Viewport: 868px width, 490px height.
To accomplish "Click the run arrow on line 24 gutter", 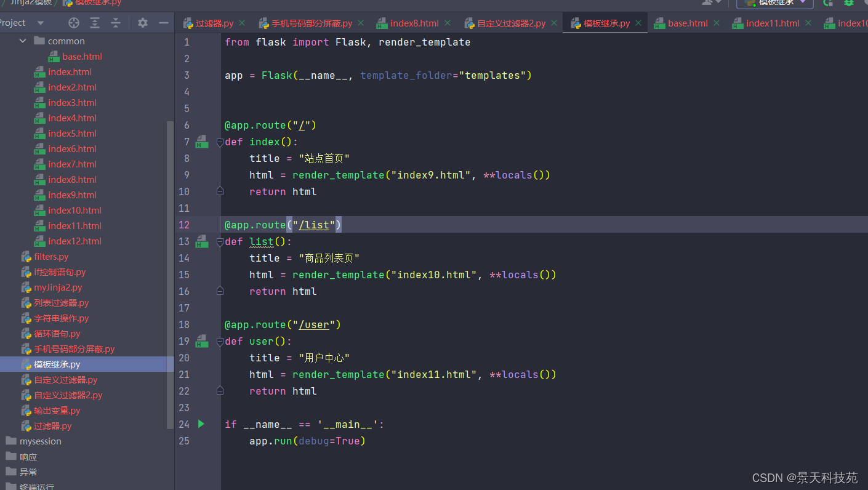I will 201,424.
